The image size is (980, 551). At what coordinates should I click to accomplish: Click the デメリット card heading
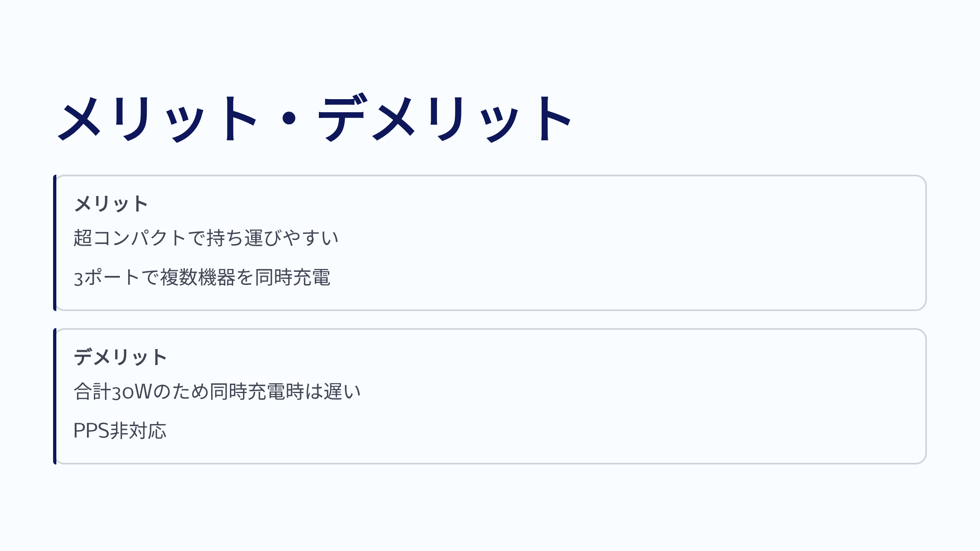[x=120, y=357]
